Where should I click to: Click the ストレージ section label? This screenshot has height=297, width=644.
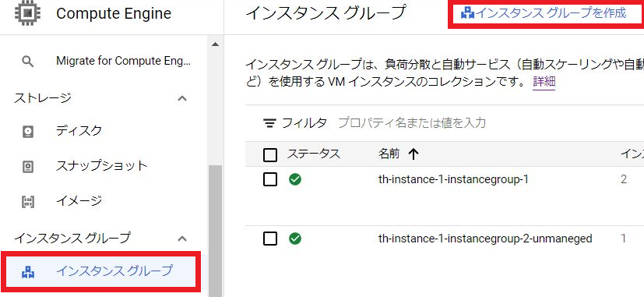point(43,98)
